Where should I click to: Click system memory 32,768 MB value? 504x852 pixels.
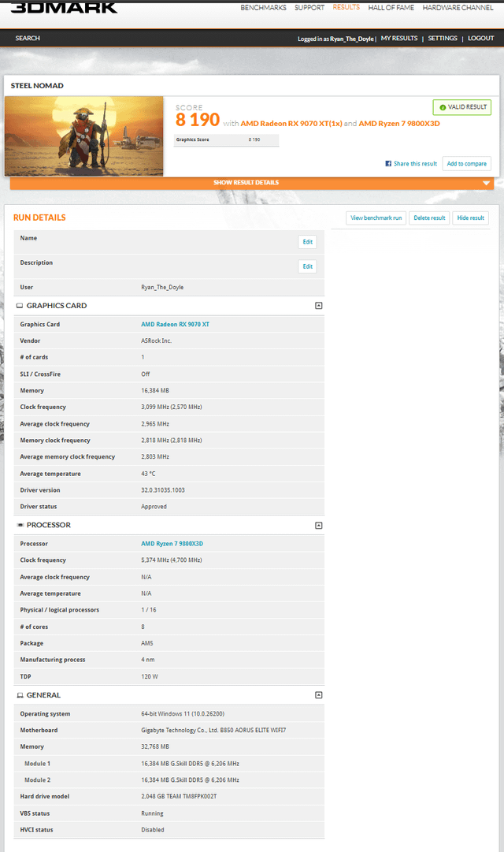tap(155, 747)
